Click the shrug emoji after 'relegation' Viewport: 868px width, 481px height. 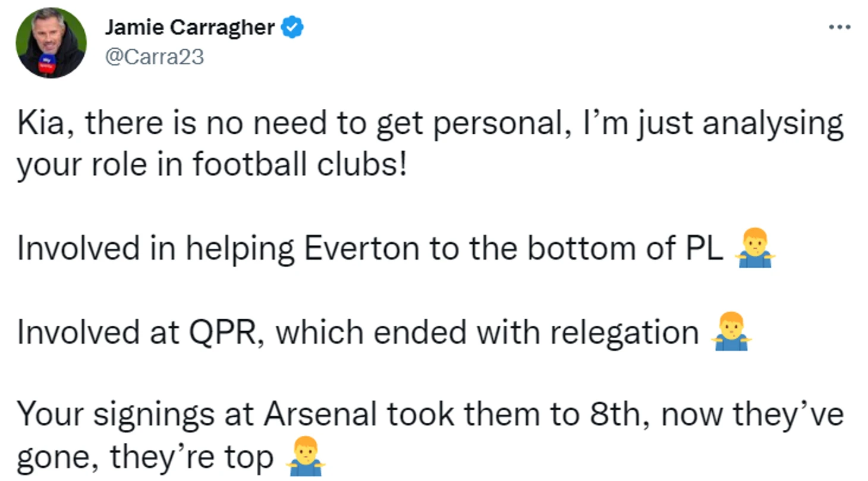click(731, 333)
